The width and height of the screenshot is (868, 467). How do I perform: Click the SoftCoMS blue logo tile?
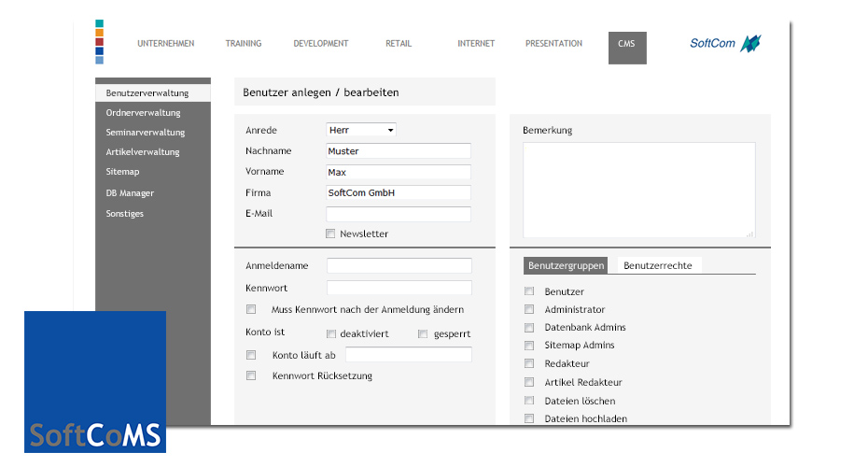(x=95, y=382)
